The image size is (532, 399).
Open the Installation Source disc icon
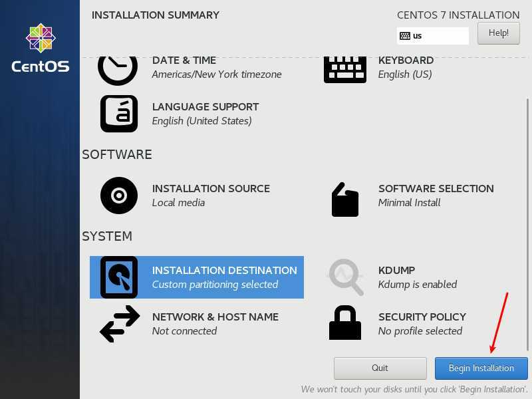click(x=119, y=196)
